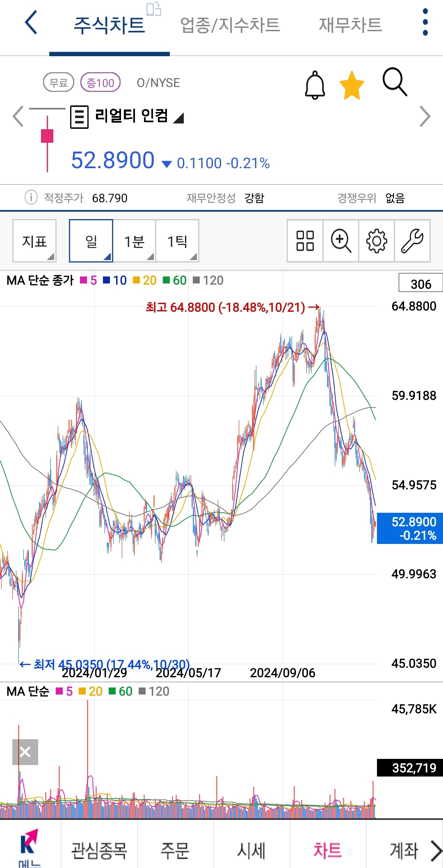This screenshot has height=868, width=443.
Task: Switch to 업종/지수차트 tab
Action: click(x=230, y=25)
